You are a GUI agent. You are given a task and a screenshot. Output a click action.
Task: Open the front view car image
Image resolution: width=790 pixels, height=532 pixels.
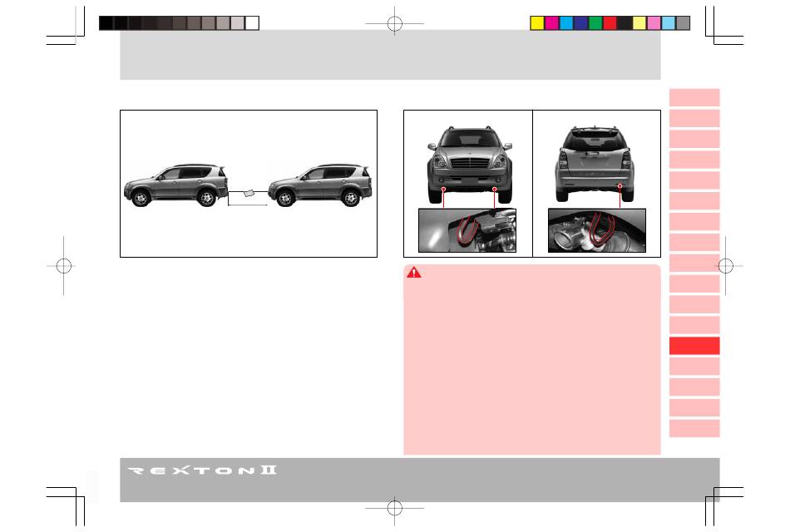point(470,165)
